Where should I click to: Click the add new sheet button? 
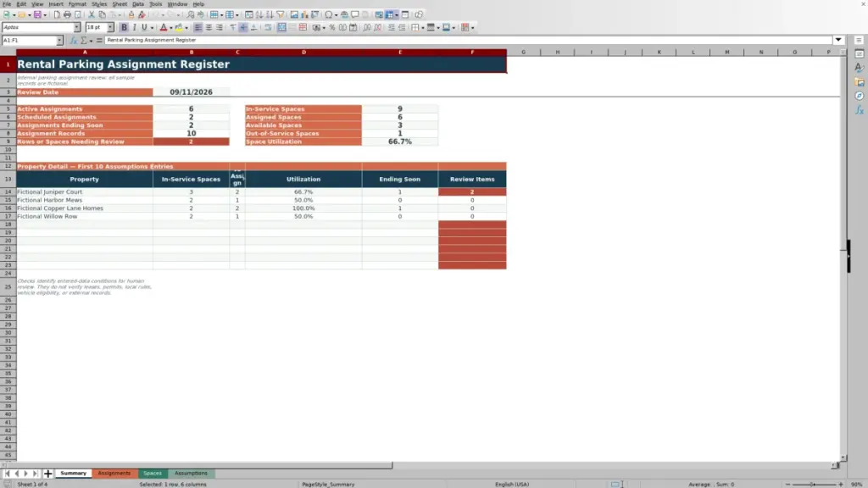click(48, 473)
